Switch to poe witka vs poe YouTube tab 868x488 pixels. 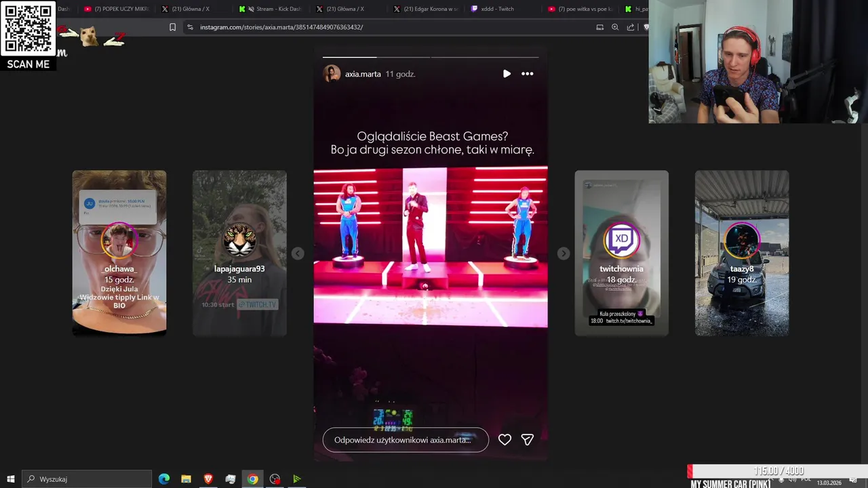click(580, 9)
